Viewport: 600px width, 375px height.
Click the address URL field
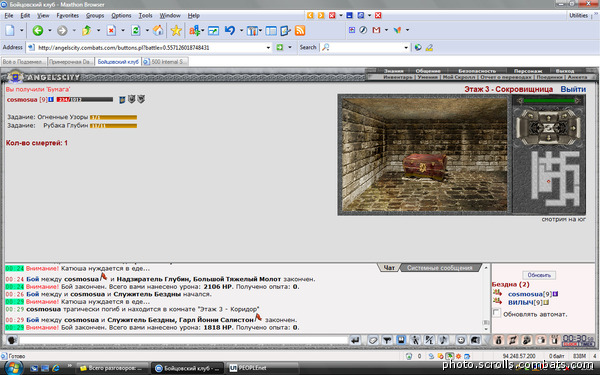pos(150,47)
